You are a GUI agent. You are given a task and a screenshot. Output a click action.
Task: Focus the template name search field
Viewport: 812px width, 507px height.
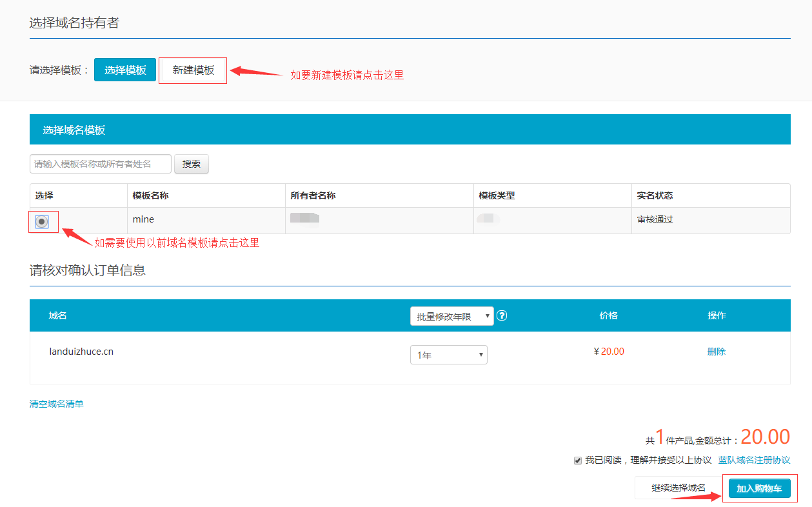pos(100,164)
